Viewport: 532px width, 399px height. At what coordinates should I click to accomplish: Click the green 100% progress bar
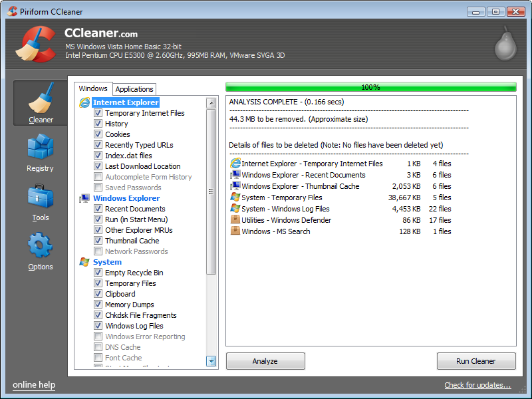[371, 87]
